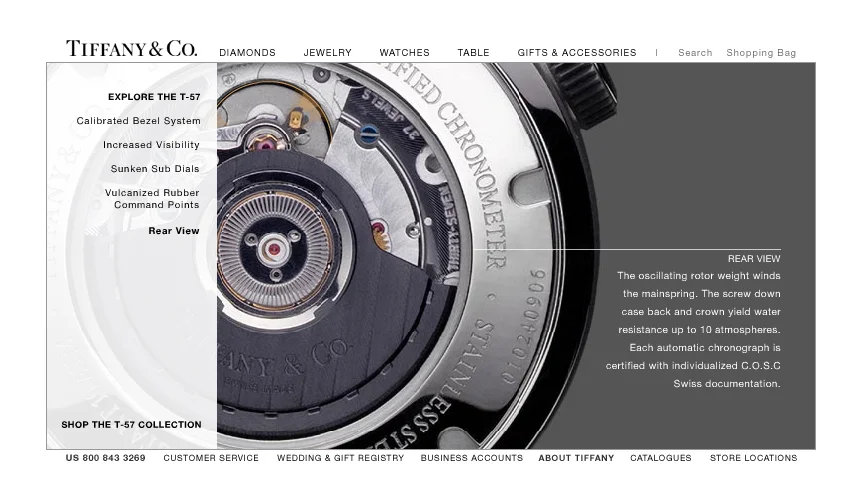Image resolution: width=864 pixels, height=504 pixels.
Task: Open the Catalogues page
Action: pyautogui.click(x=661, y=458)
